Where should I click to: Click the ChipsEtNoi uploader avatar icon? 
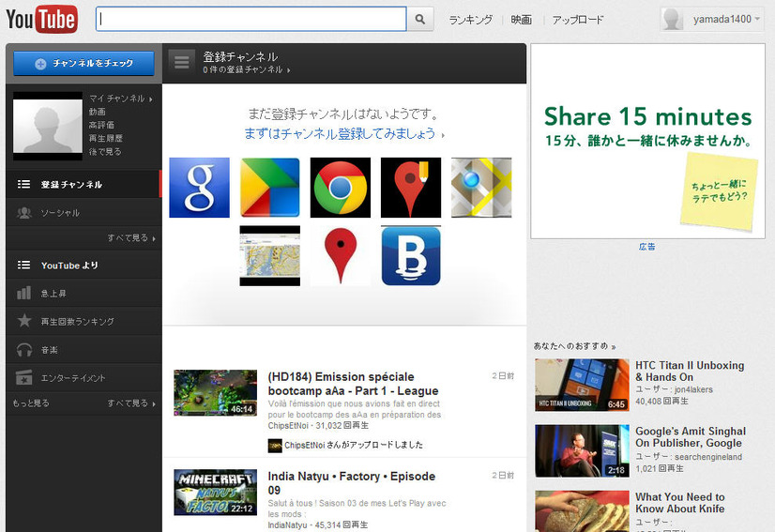(x=275, y=446)
